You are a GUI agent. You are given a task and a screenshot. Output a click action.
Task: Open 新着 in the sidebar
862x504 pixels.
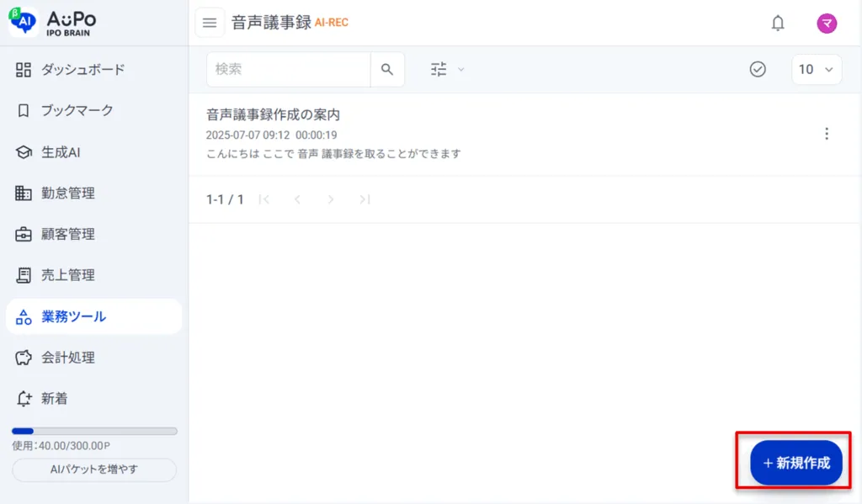[x=93, y=399]
